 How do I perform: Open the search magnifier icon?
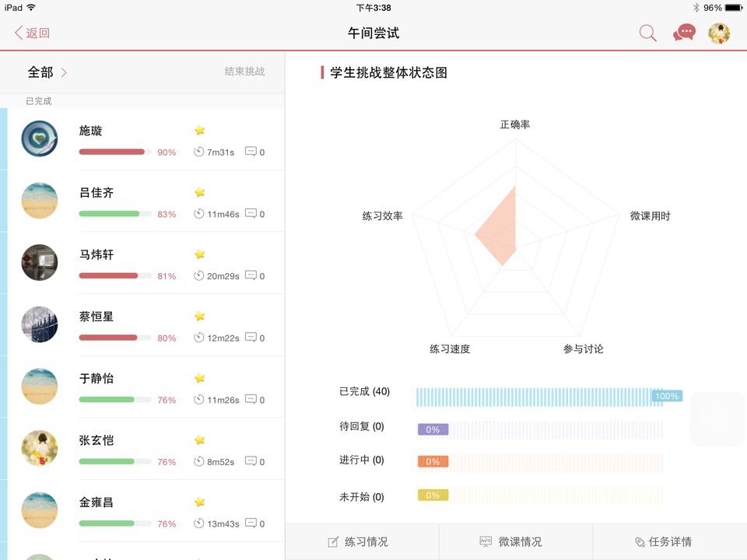pos(647,33)
